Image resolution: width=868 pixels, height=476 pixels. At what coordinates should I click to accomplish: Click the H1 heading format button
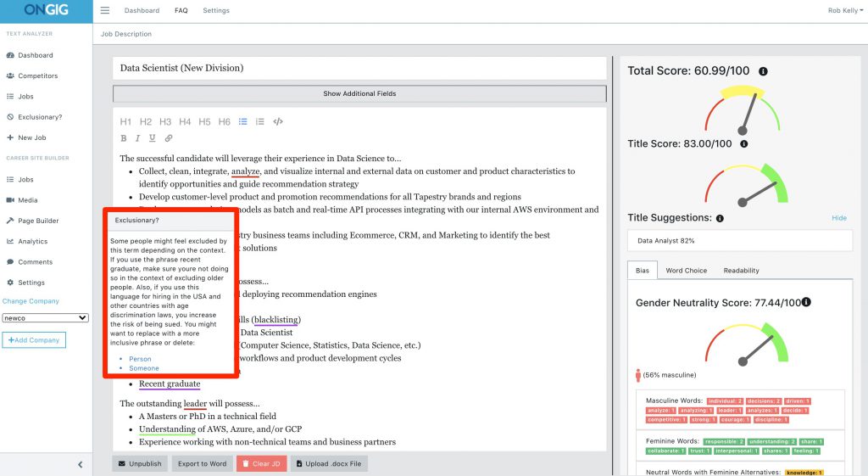click(125, 122)
